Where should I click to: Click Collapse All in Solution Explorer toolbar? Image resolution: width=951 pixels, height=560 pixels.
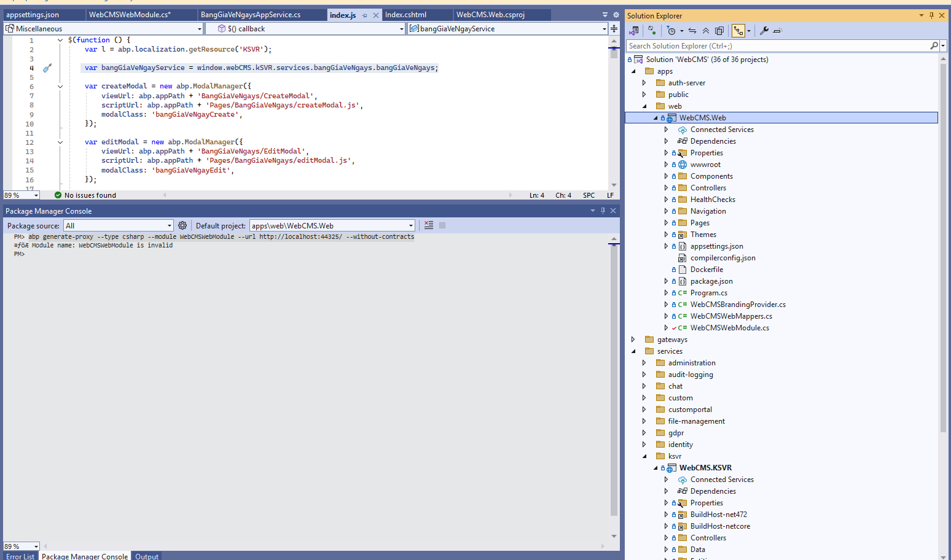[x=706, y=31]
